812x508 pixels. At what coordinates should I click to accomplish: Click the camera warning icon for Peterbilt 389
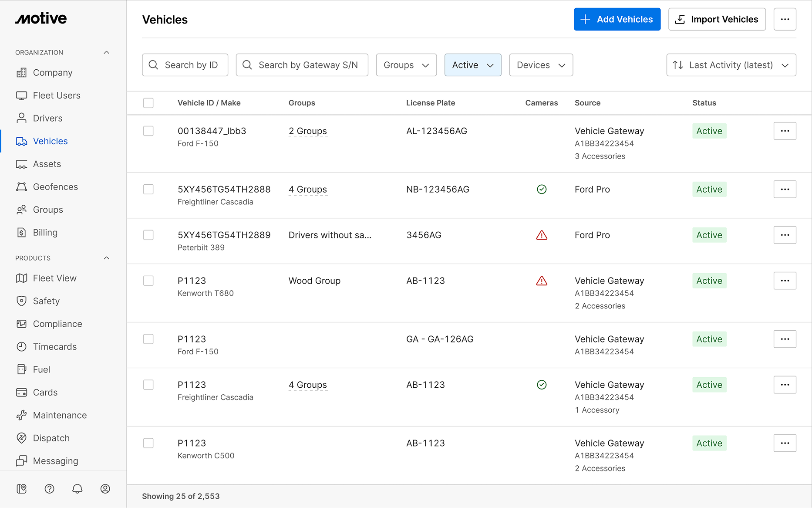[x=542, y=235]
